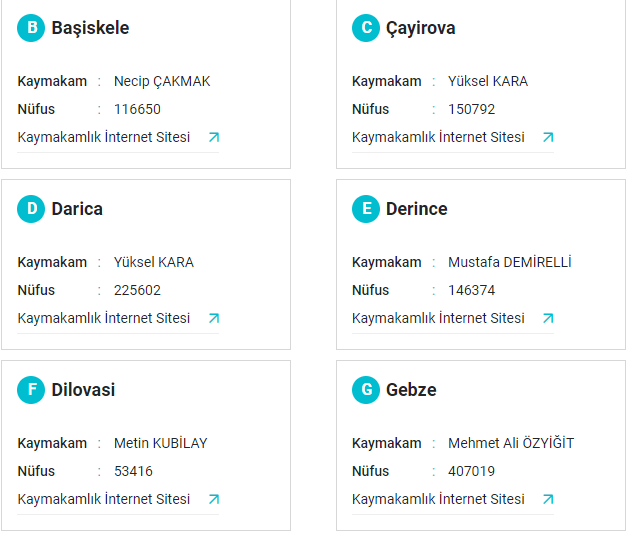
Task: Click external link arrow in Başiskele card
Action: click(214, 137)
